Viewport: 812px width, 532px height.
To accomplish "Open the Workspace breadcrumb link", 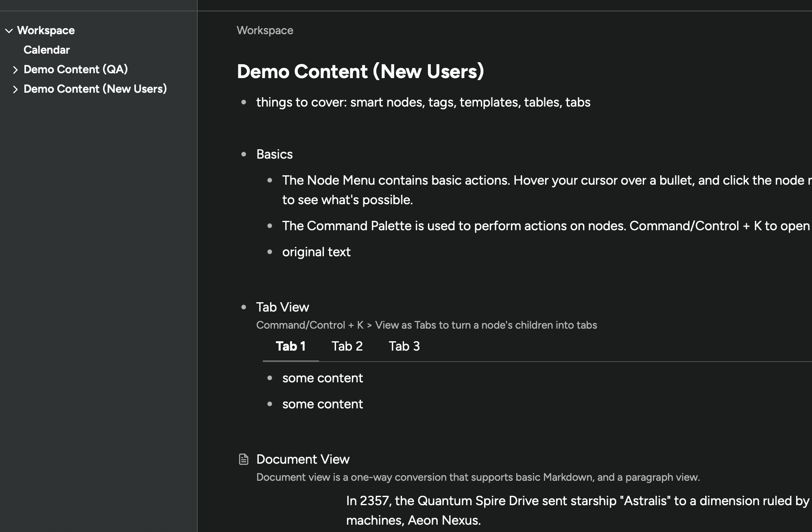I will click(265, 30).
